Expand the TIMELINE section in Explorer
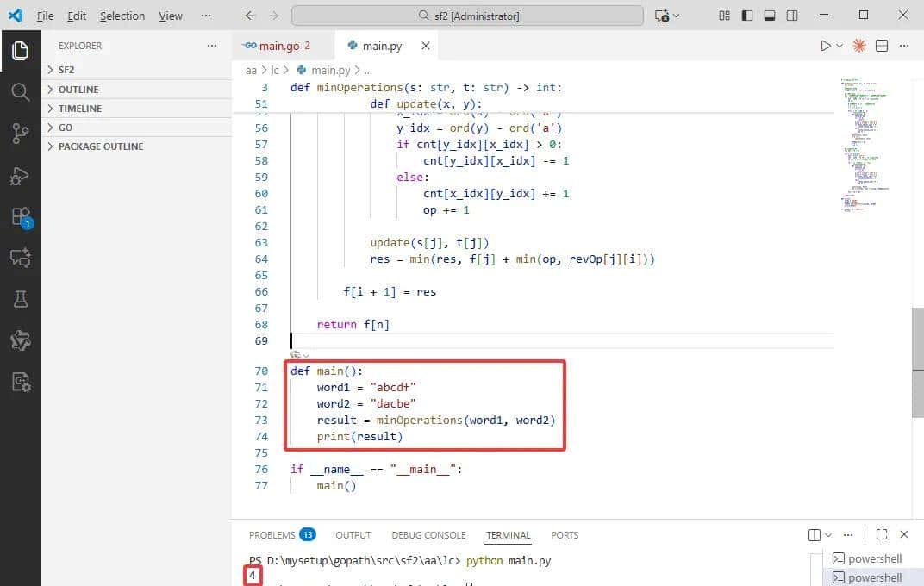The width and height of the screenshot is (924, 586). tap(79, 109)
